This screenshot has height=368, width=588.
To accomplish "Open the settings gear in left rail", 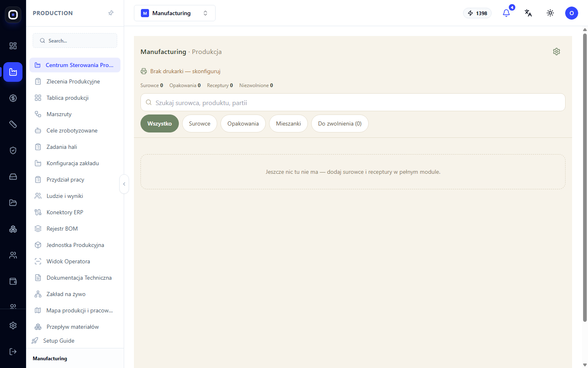I will [13, 325].
